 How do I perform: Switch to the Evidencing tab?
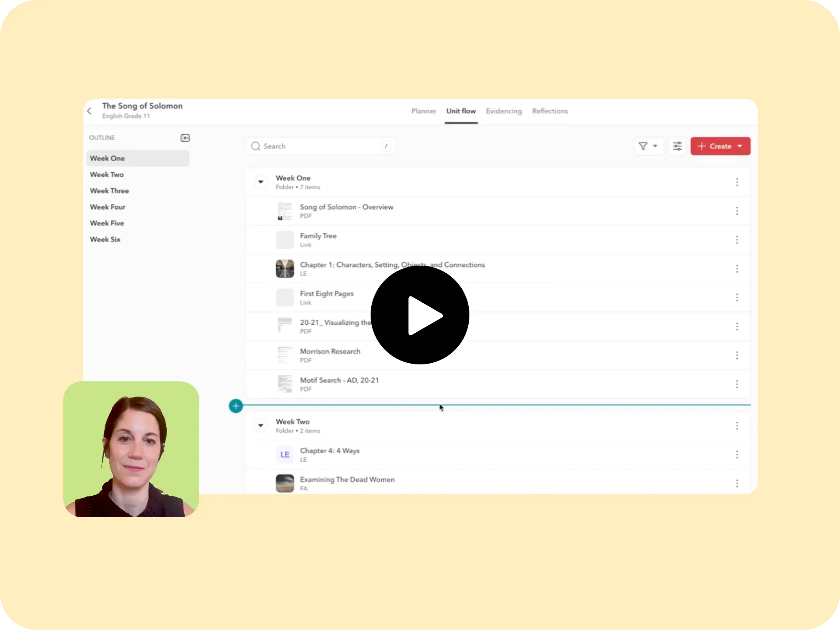(503, 111)
